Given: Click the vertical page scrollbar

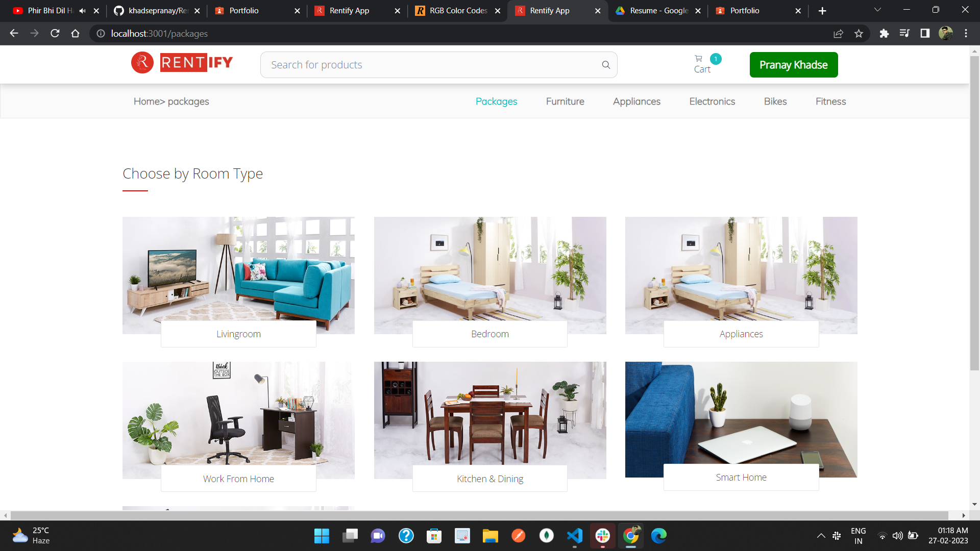Looking at the screenshot, I should click(974, 214).
